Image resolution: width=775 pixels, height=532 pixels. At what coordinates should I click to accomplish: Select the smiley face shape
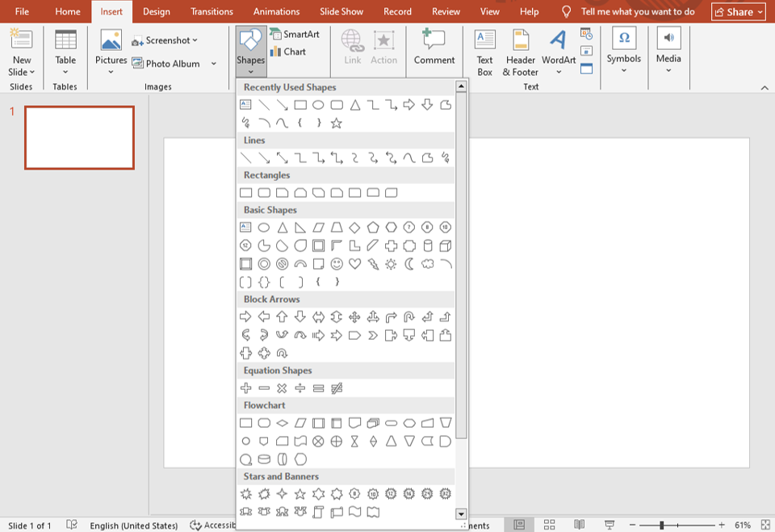tap(337, 264)
